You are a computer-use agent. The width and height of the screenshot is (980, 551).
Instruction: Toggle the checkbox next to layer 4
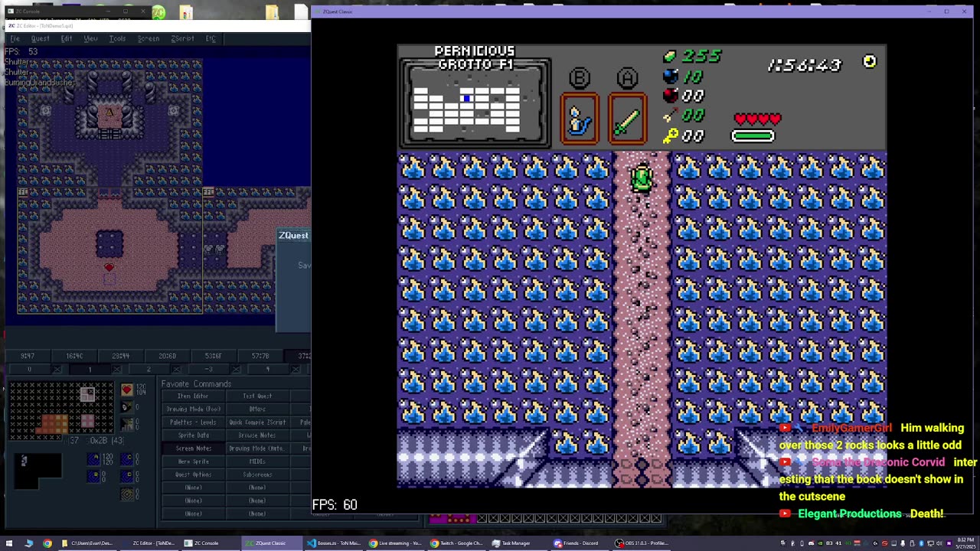tap(296, 370)
